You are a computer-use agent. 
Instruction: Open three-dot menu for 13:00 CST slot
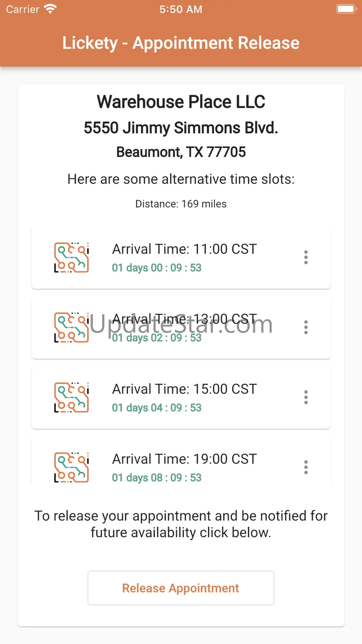click(305, 327)
